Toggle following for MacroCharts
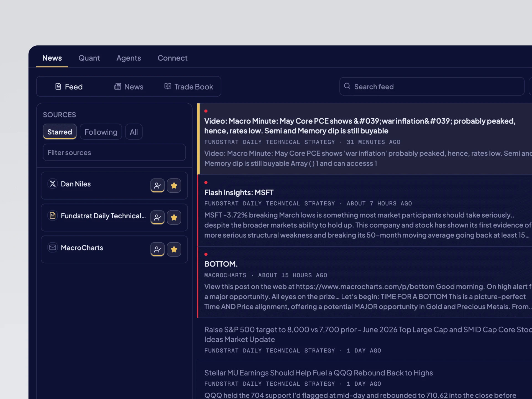The image size is (532, 399). [157, 249]
